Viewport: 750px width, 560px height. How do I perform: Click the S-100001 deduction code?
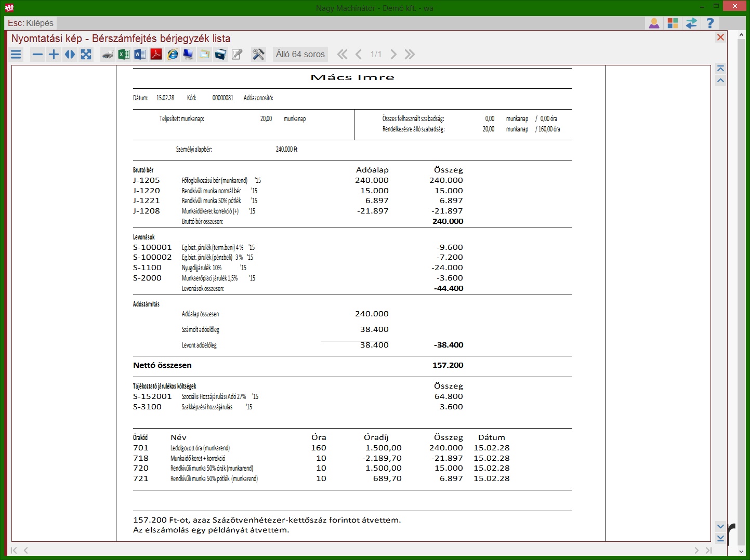tap(152, 247)
